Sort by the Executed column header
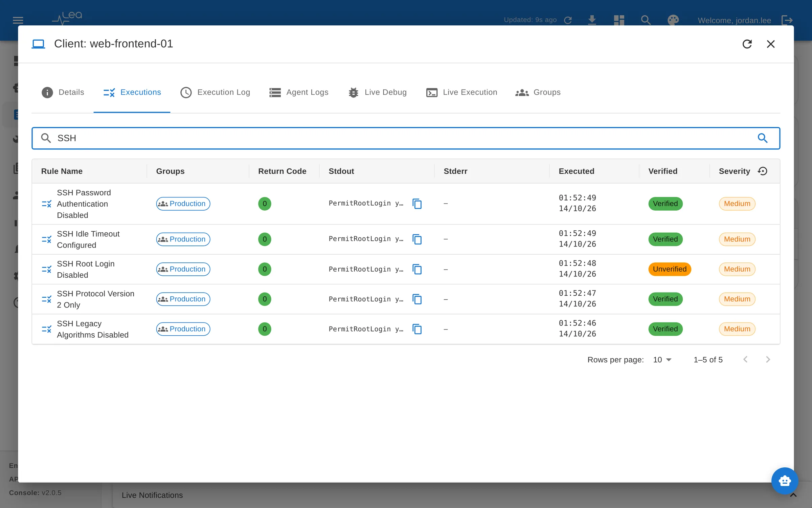Image resolution: width=812 pixels, height=508 pixels. click(x=577, y=171)
